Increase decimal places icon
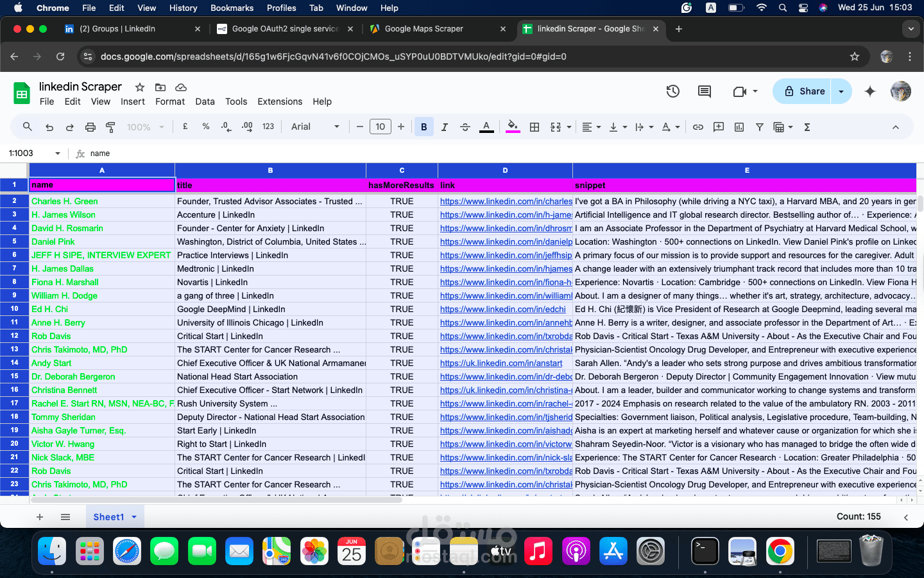 pos(247,127)
